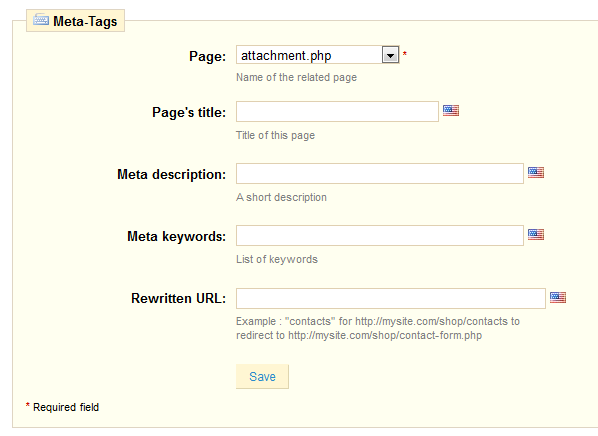Viewport: 598px width, 436px height.
Task: Click the flag icon beside Meta keywords field
Action: [536, 235]
